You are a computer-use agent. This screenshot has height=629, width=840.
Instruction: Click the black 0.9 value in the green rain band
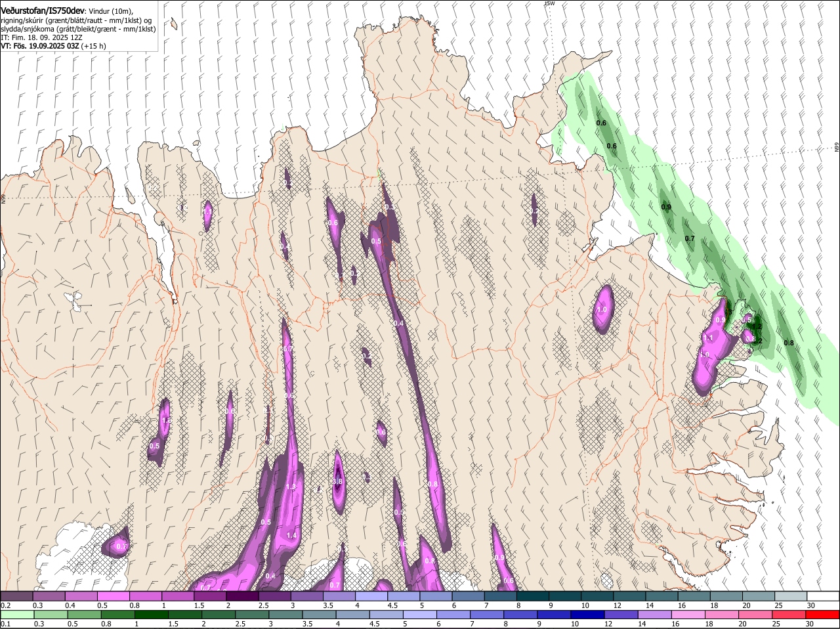click(666, 207)
